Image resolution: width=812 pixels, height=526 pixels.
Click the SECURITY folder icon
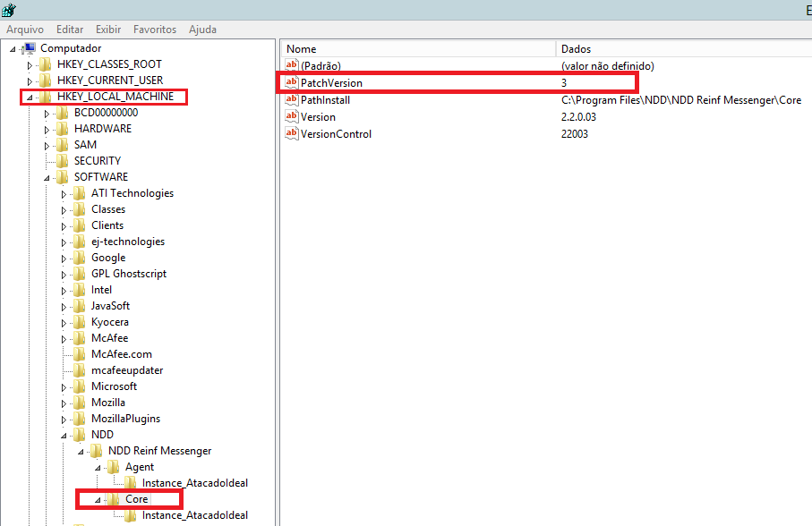62,161
